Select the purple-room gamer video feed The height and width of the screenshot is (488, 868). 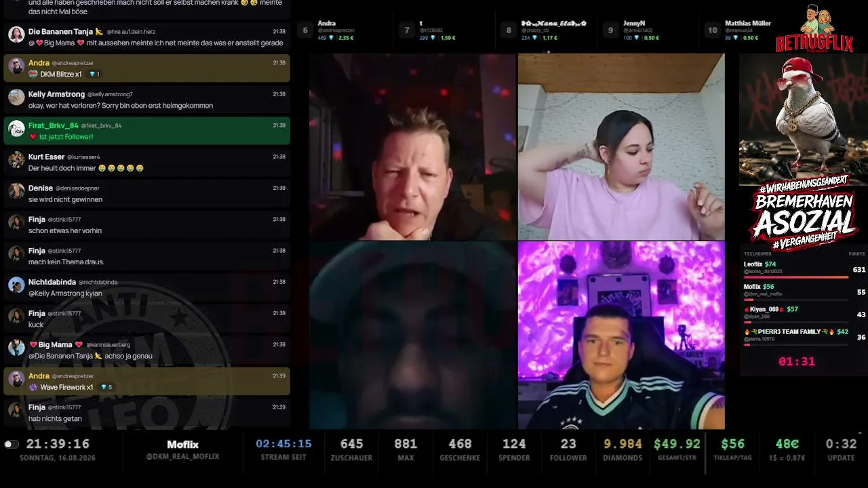pyautogui.click(x=621, y=335)
